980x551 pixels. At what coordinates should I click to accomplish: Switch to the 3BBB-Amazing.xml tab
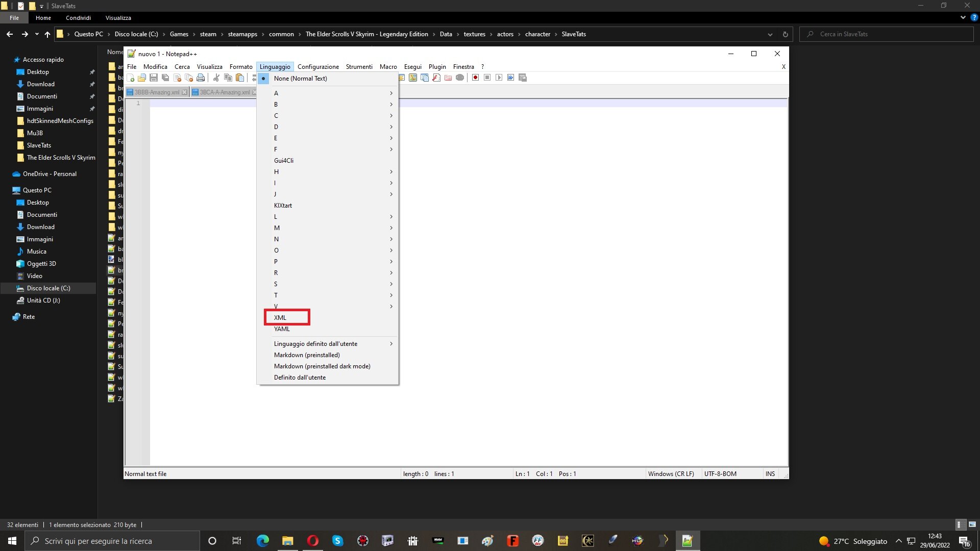click(x=157, y=92)
